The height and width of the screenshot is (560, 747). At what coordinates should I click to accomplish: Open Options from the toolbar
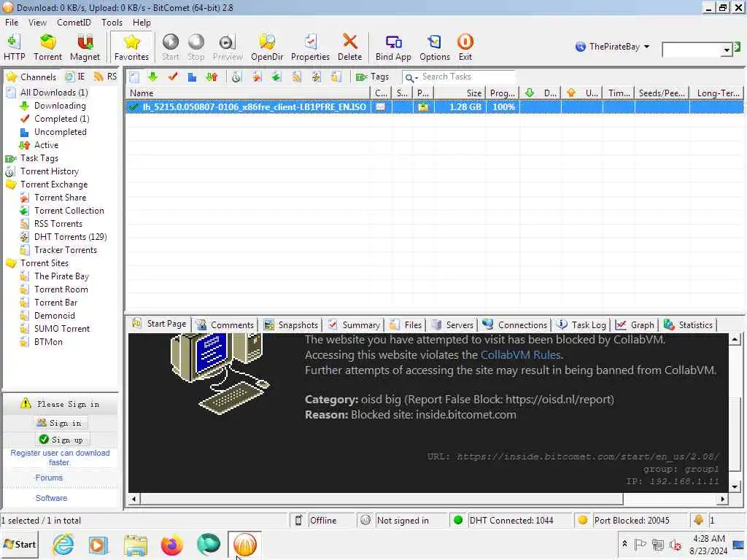(x=435, y=47)
